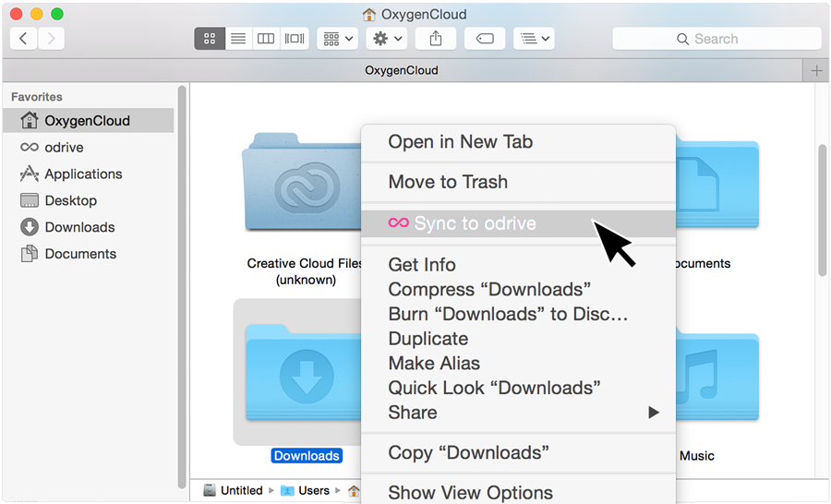This screenshot has width=831, height=504.
Task: Go back with the left arrow button
Action: [x=23, y=39]
